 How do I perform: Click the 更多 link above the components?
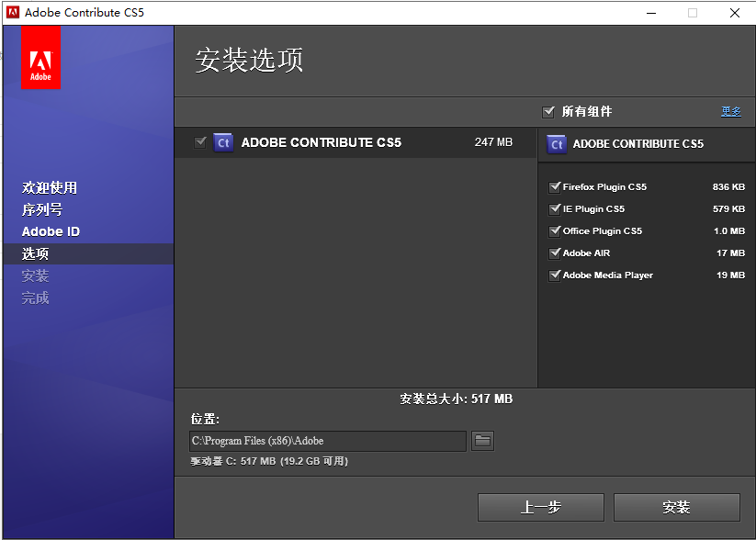click(731, 111)
